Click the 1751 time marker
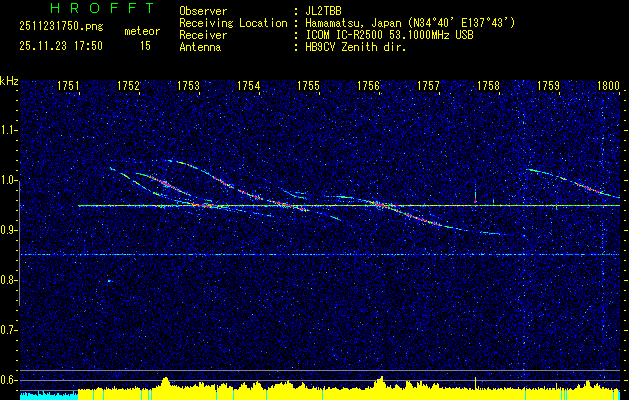Viewport: 629px width, 400px height. 69,87
